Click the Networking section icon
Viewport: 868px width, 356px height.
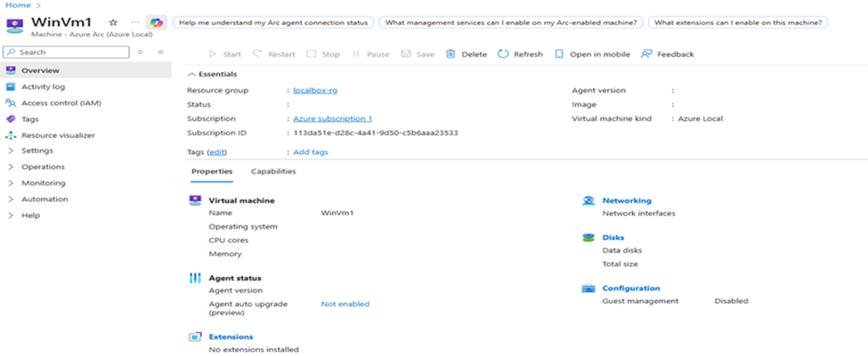588,200
